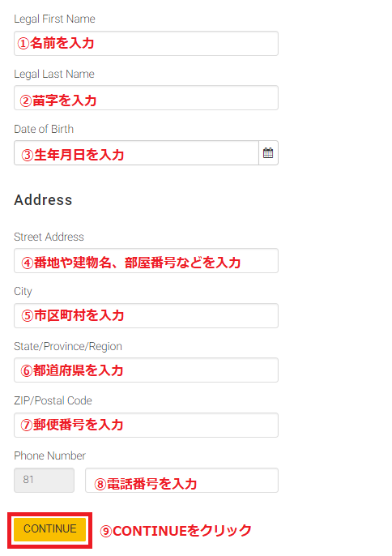This screenshot has height=556, width=392.
Task: Click the grayed country code 81 box
Action: [44, 480]
